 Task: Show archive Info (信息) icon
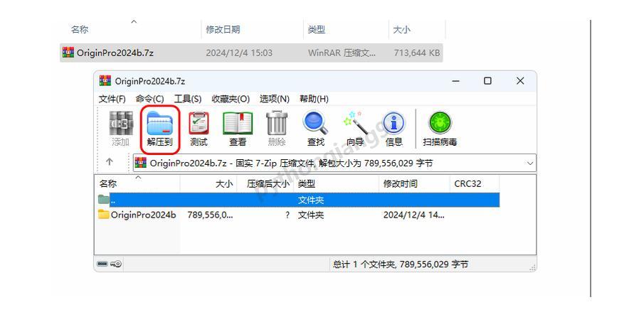click(394, 123)
